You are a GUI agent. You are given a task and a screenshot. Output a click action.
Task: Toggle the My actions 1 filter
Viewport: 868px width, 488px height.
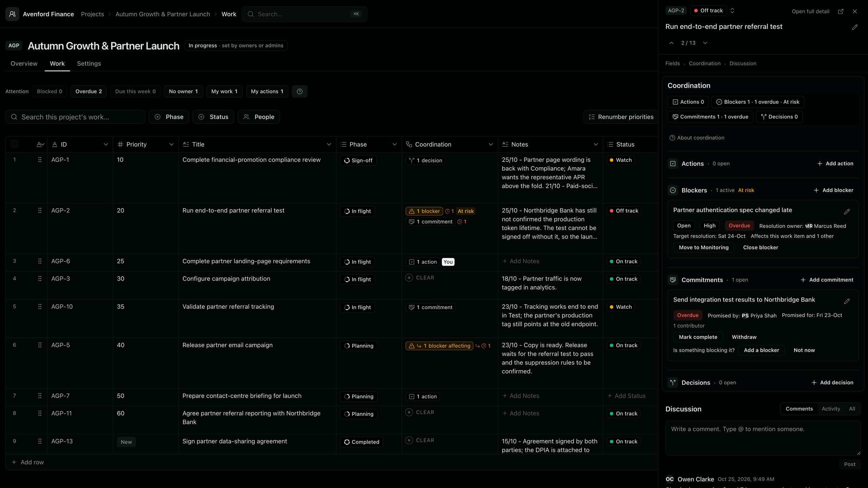coord(267,91)
